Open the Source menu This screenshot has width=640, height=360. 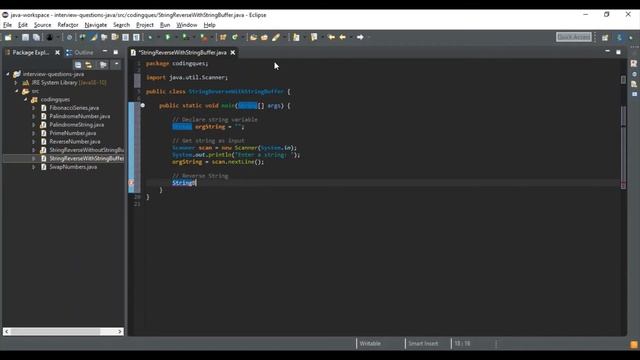coord(42,25)
